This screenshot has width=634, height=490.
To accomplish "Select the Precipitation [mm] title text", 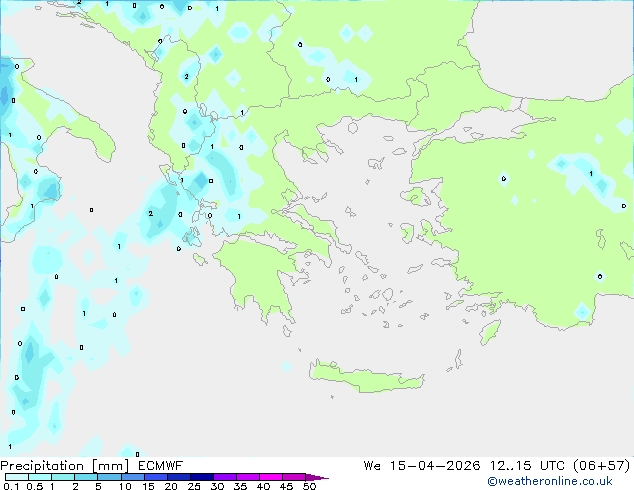I will 62,466.
